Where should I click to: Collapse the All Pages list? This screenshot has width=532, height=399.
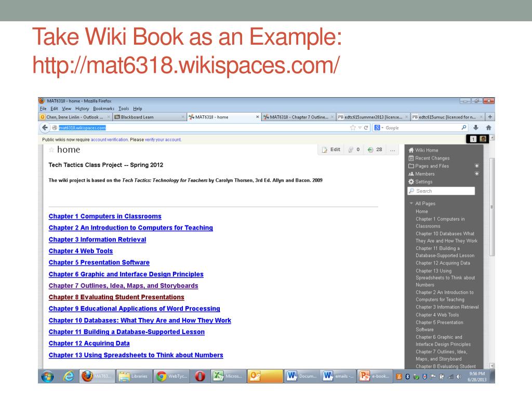(411, 204)
